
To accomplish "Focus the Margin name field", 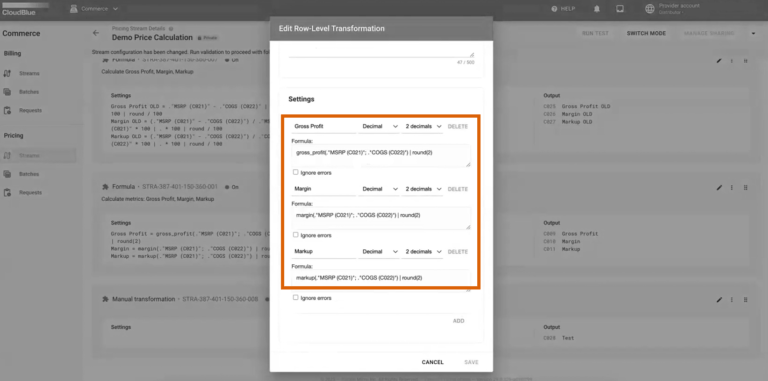I will tap(323, 189).
